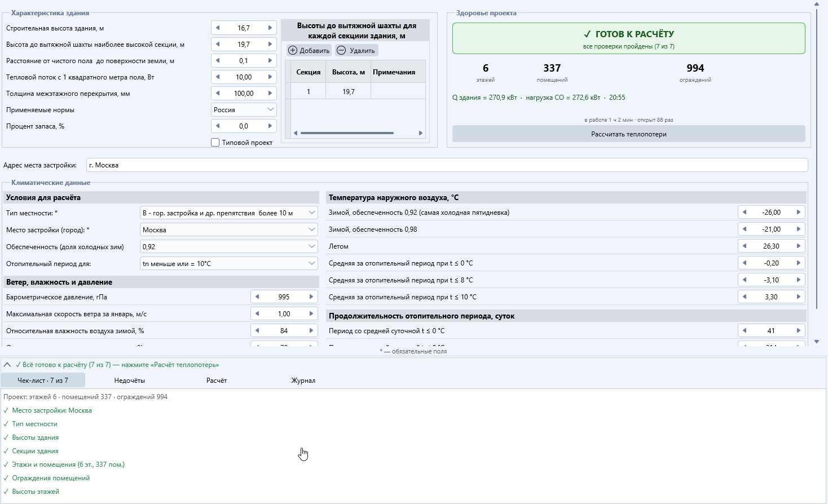Increase Толщина межэтажного перекрытия value
828x504 pixels.
(270, 93)
